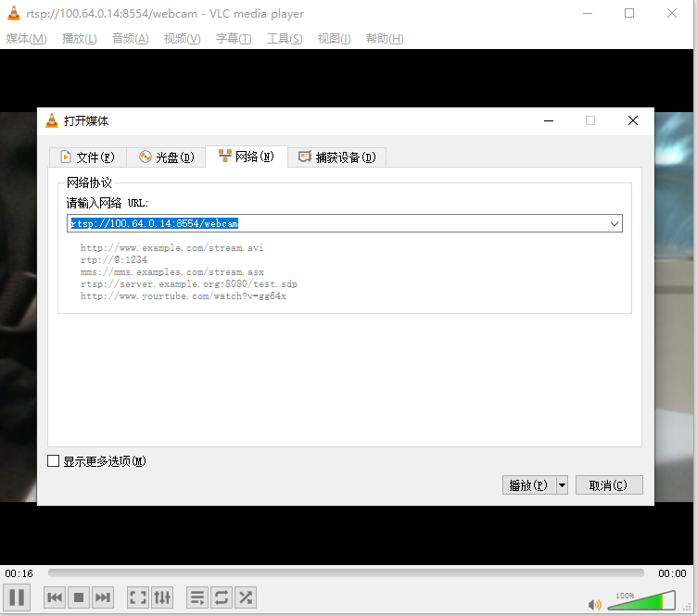
Task: Switch to the 文件(F) tab
Action: point(87,157)
